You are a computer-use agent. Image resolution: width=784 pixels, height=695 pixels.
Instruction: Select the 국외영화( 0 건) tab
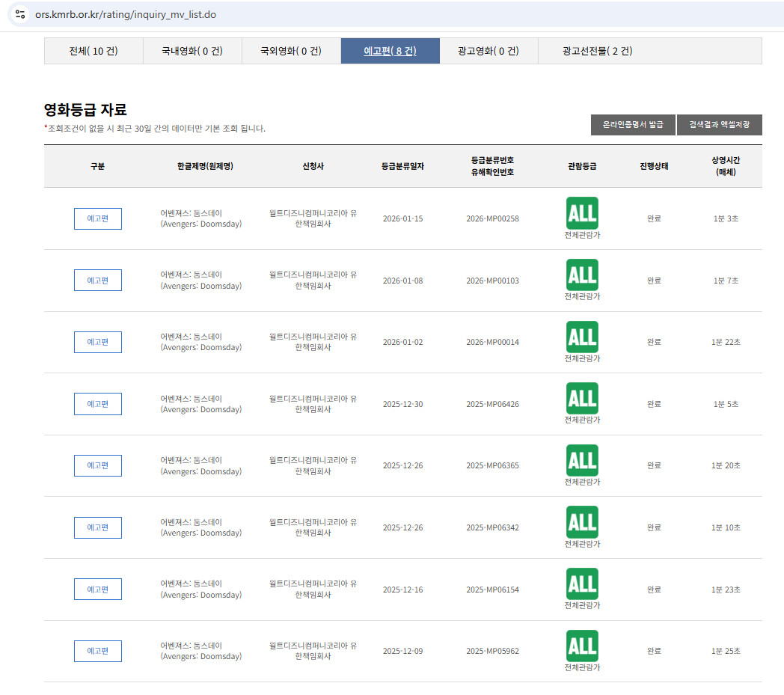coord(291,51)
